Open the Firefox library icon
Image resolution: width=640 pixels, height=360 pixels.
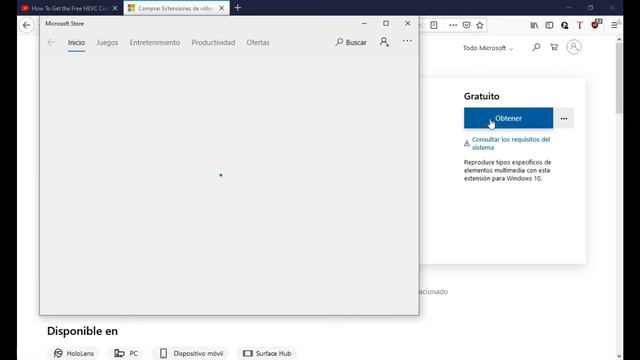pyautogui.click(x=534, y=25)
